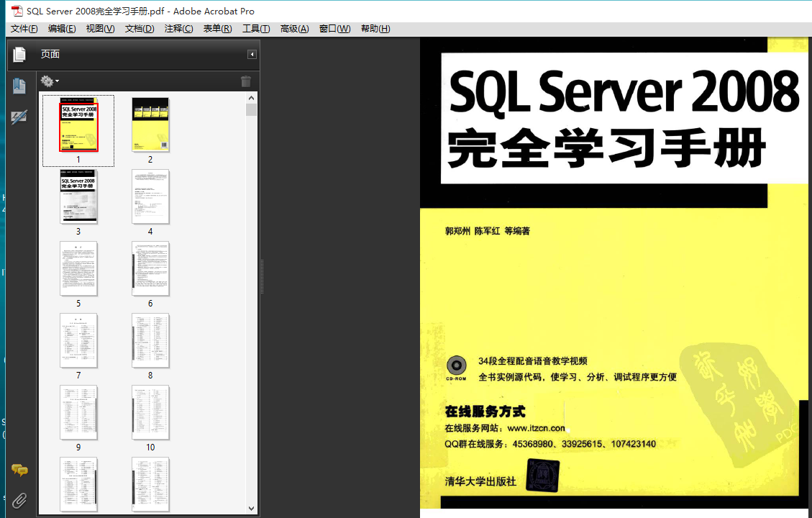Open the 注释(C) menu

pyautogui.click(x=178, y=29)
